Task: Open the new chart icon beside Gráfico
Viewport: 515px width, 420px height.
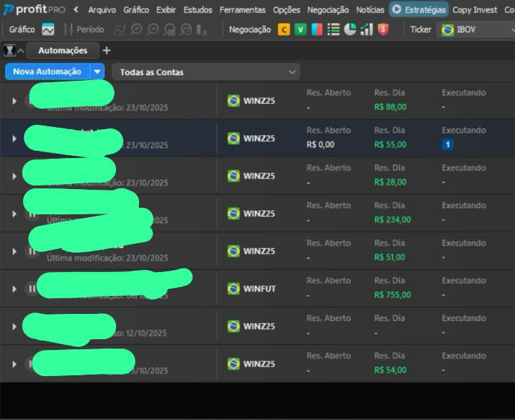Action: [x=48, y=30]
